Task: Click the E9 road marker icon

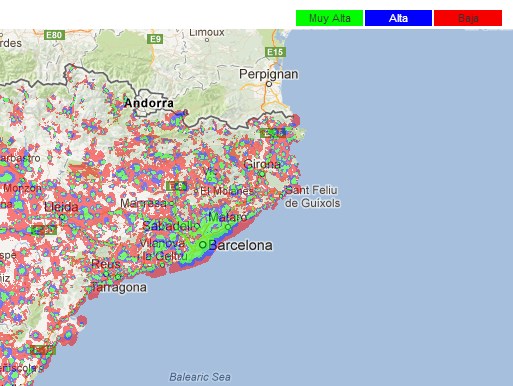Action: coord(155,39)
